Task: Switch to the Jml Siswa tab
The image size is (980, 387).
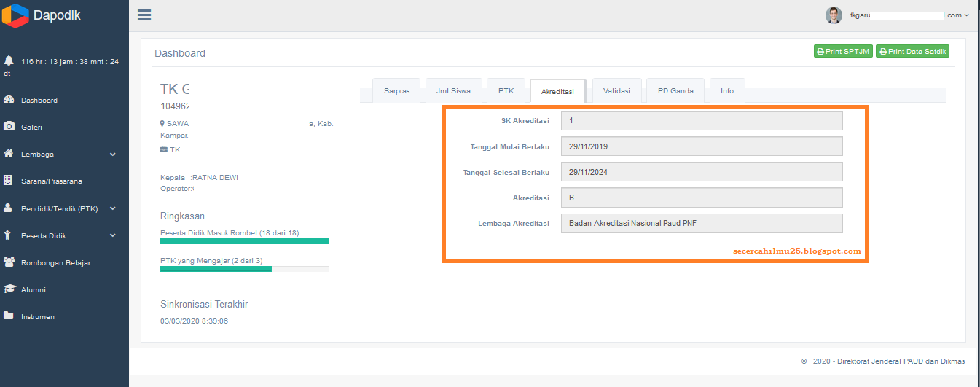Action: [453, 91]
